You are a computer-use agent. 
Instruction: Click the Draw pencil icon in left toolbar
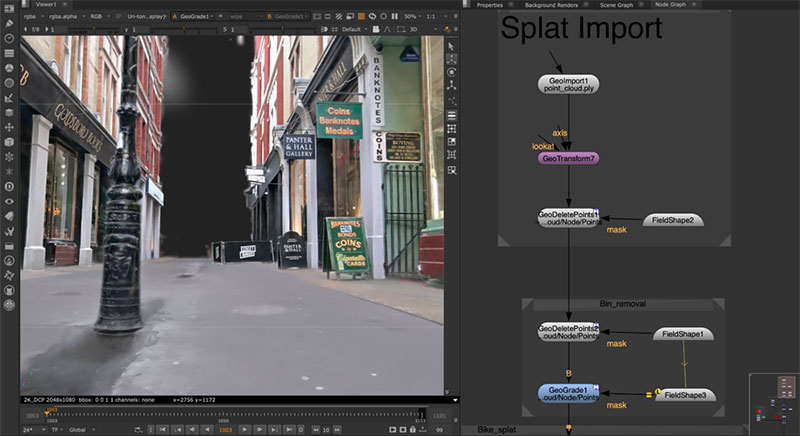tap(9, 22)
